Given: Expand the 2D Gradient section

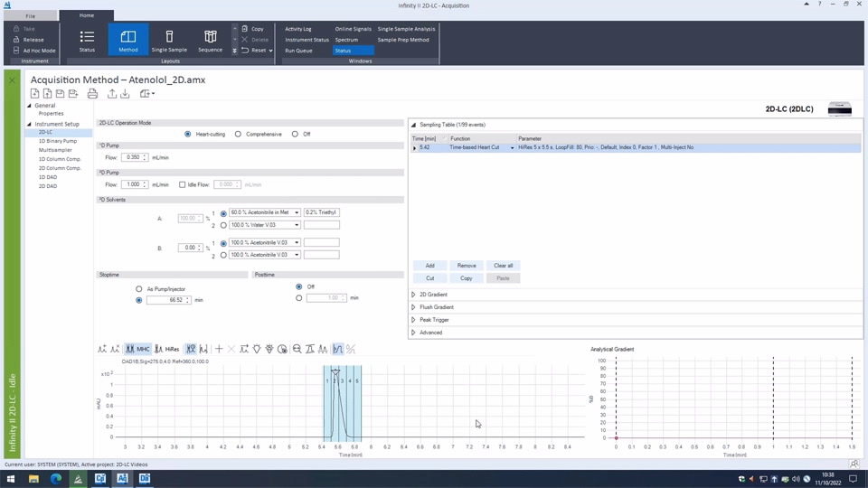Looking at the screenshot, I should click(432, 295).
